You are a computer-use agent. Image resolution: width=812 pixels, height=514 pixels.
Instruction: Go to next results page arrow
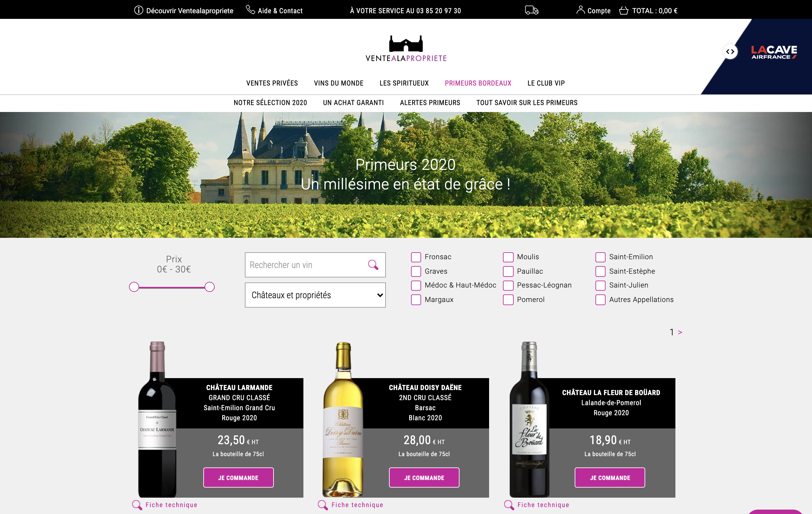click(680, 332)
